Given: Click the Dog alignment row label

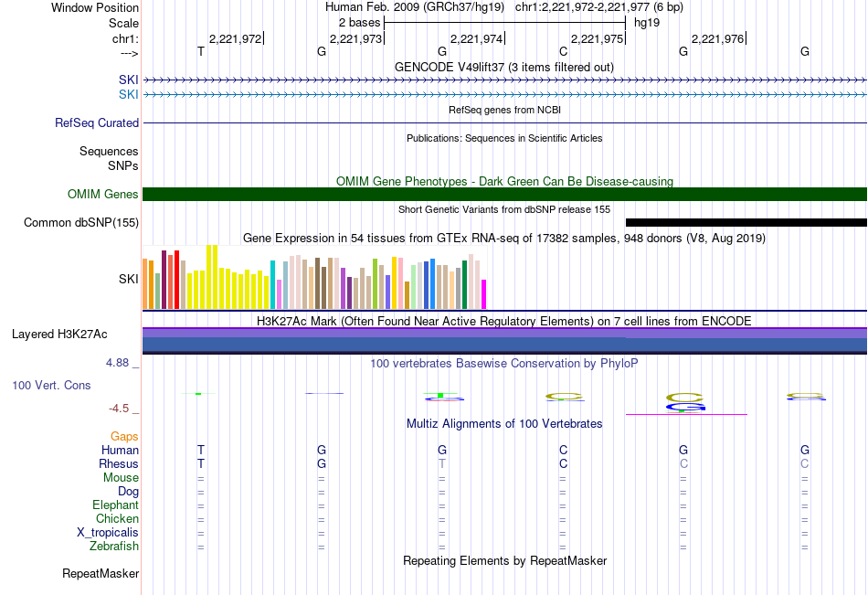Looking at the screenshot, I should tap(129, 492).
